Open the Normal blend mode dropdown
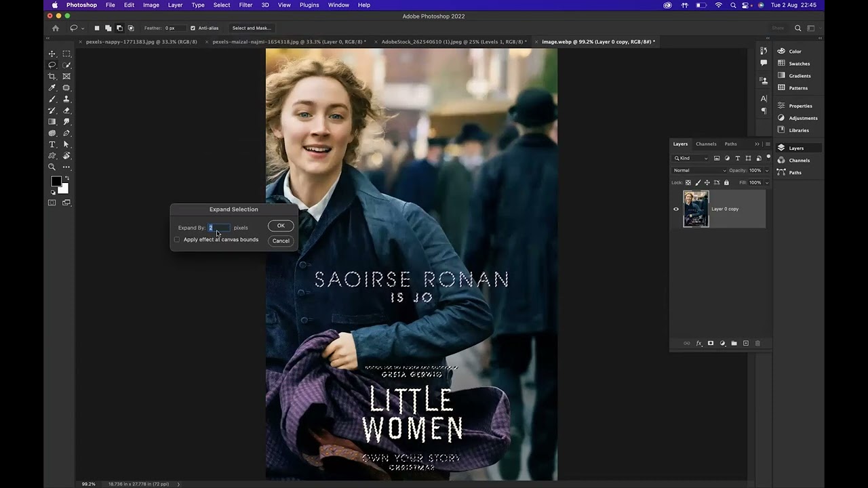The height and width of the screenshot is (488, 868). point(699,171)
